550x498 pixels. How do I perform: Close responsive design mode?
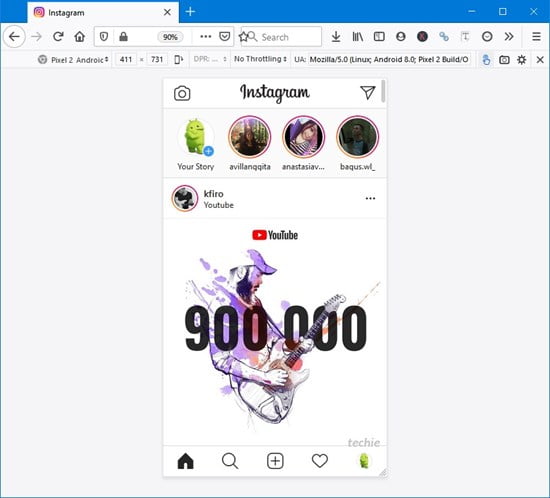[x=540, y=60]
